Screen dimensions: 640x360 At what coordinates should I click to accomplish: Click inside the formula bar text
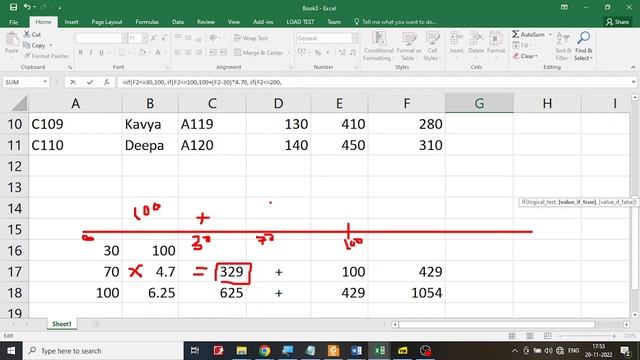[x=202, y=82]
